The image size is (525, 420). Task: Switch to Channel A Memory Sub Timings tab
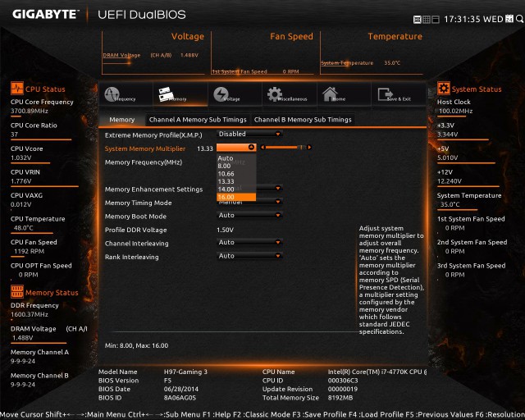pos(198,120)
